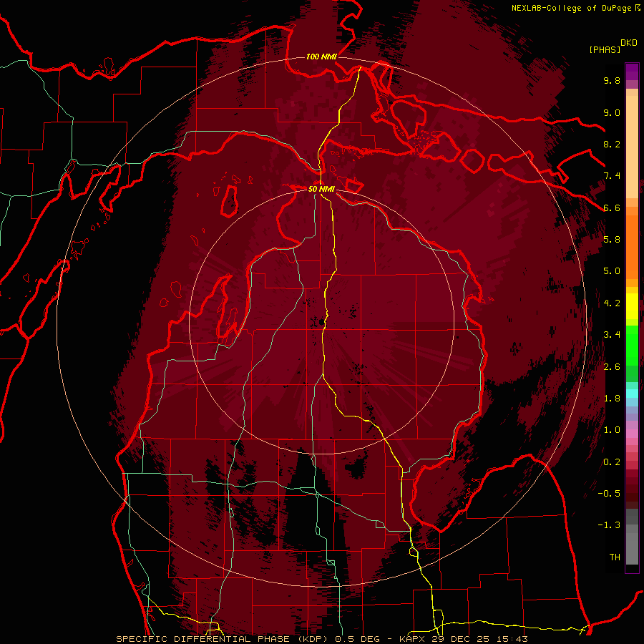Click the -1.3 legend value

(609, 525)
